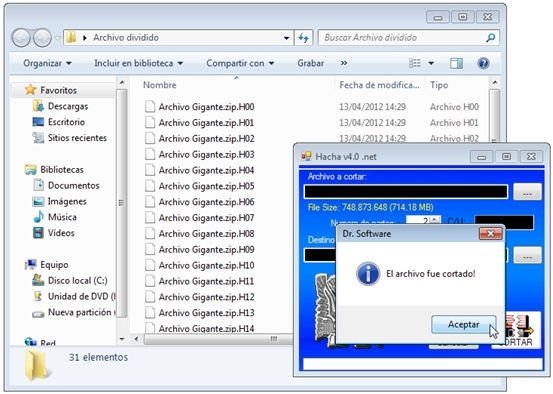Select file Archivo Gigante.zip.H02
The image size is (553, 394).
(x=206, y=139)
